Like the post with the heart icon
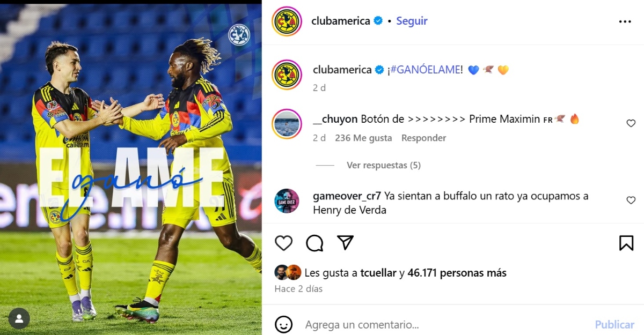Image resolution: width=644 pixels, height=335 pixels. point(283,243)
